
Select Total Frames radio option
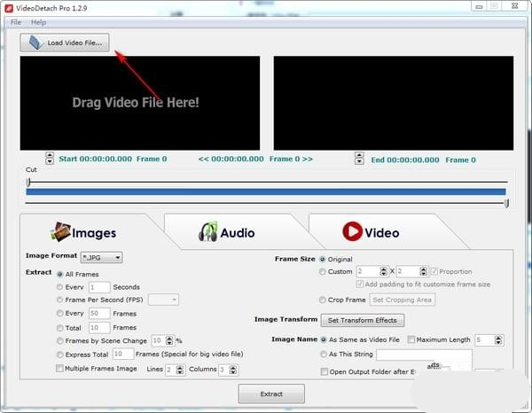tap(59, 328)
